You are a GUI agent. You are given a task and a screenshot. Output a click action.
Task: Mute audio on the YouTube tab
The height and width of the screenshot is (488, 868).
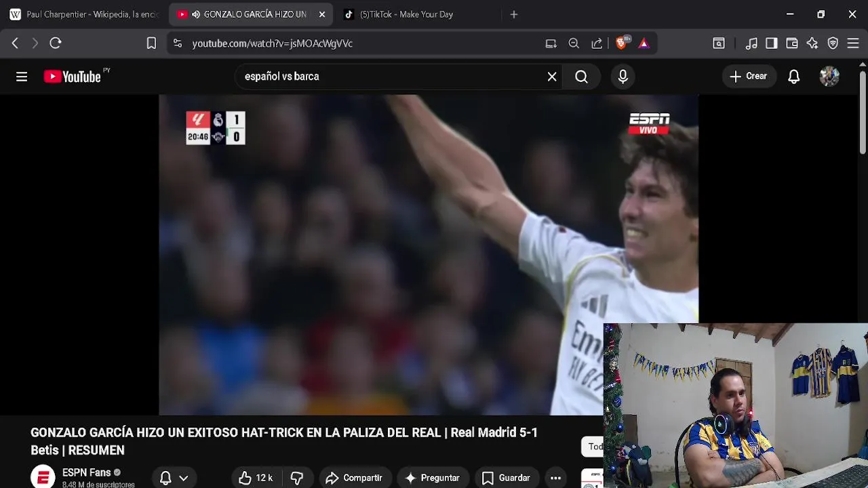[196, 14]
